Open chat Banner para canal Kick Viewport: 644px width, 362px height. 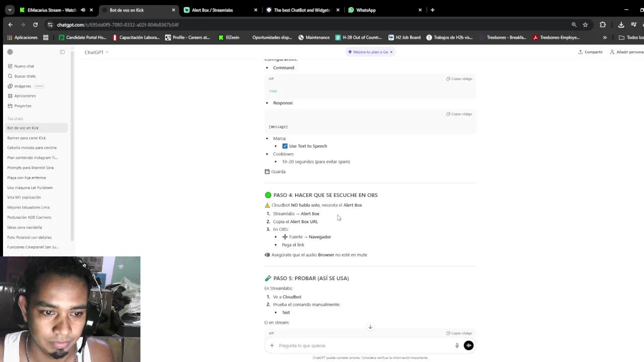pyautogui.click(x=36, y=138)
